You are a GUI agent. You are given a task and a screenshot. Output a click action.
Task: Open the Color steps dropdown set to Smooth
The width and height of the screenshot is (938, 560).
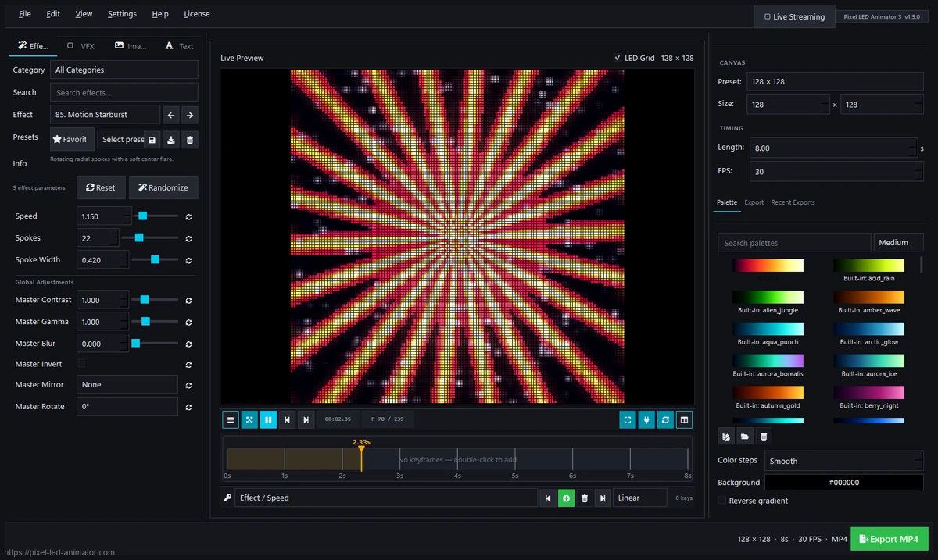[843, 461]
